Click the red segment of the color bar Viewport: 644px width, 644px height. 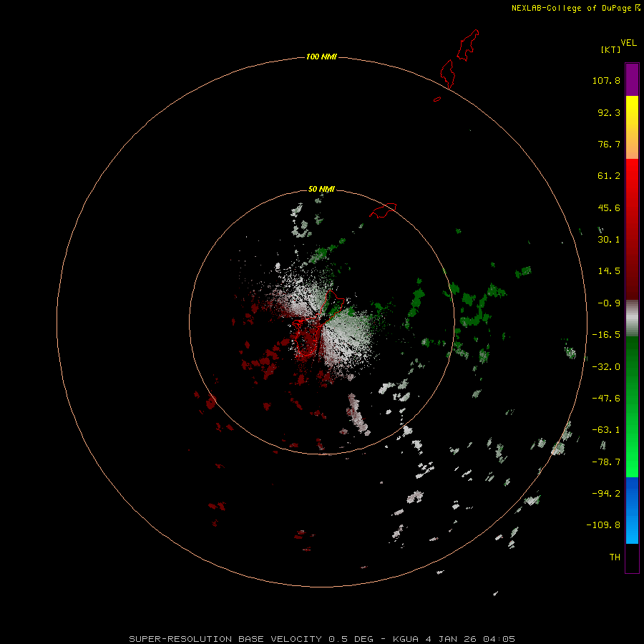(632, 229)
